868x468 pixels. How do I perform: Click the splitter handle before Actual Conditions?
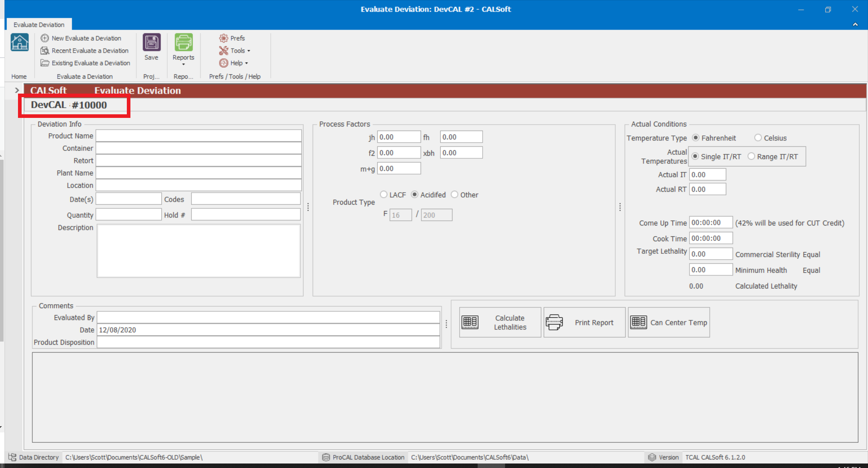tap(620, 207)
